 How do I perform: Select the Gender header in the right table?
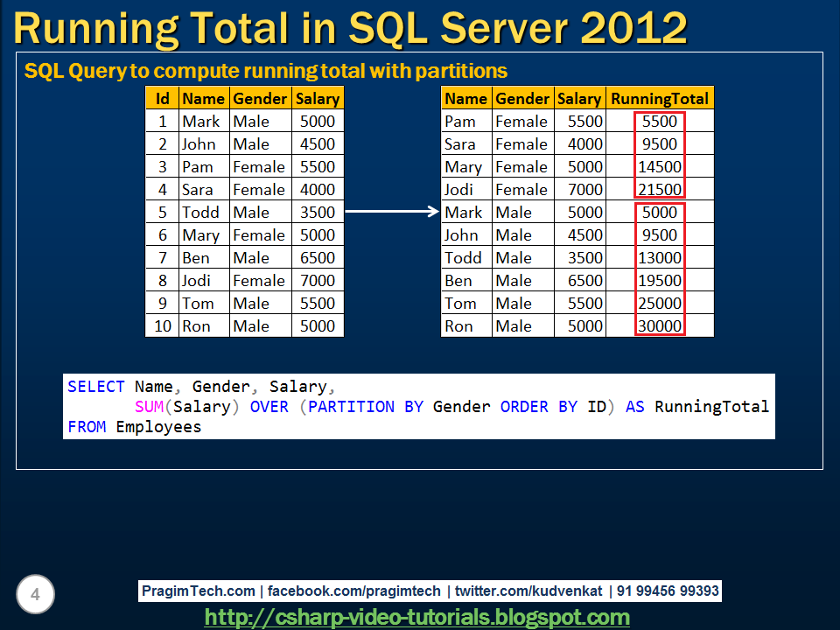tap(521, 98)
